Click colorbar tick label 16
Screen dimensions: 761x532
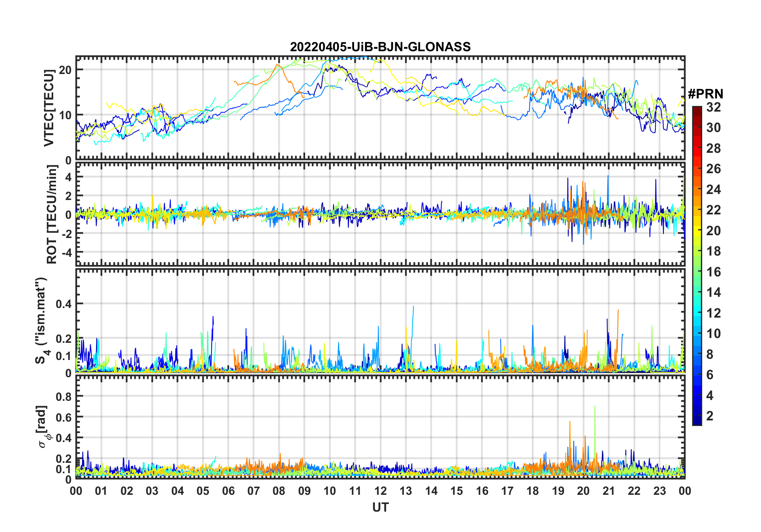713,272
